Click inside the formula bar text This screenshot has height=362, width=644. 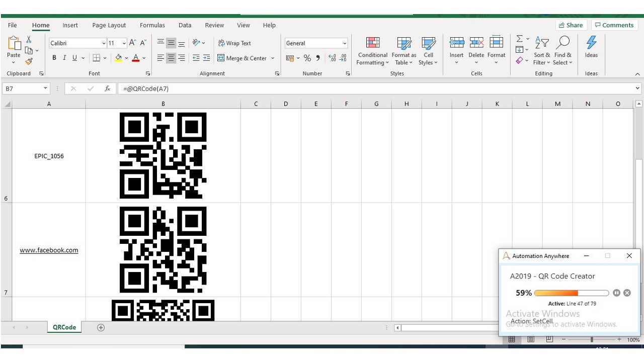302,88
